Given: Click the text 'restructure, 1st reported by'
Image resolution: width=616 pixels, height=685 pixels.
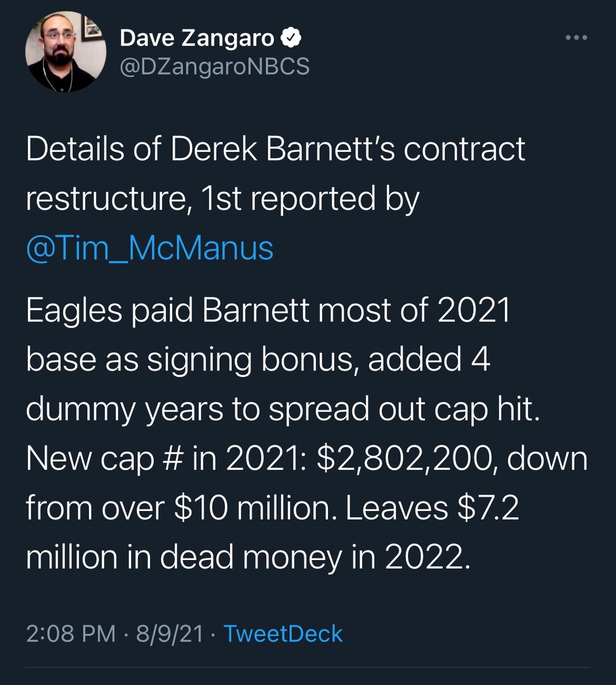Looking at the screenshot, I should point(223,199).
